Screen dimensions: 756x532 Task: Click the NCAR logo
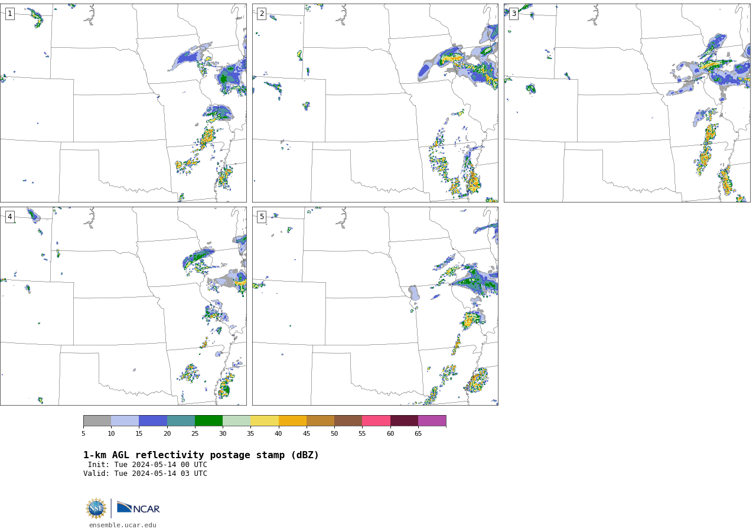pos(138,508)
